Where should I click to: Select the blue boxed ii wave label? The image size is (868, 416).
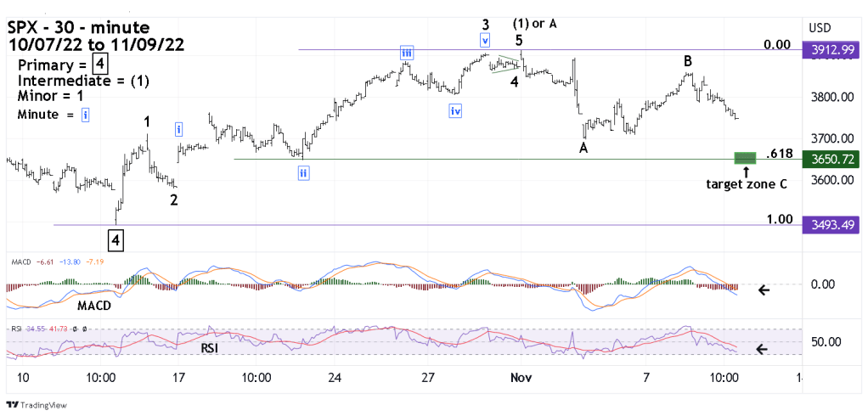pos(304,173)
